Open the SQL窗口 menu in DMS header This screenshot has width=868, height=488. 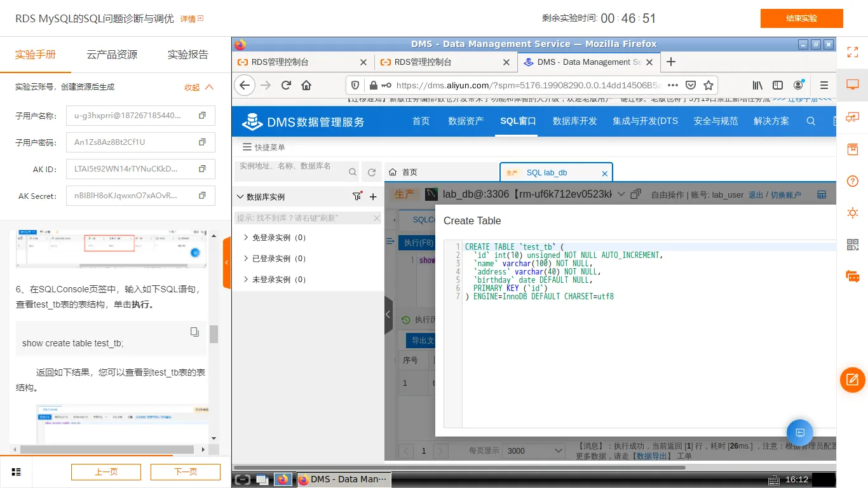coord(518,121)
